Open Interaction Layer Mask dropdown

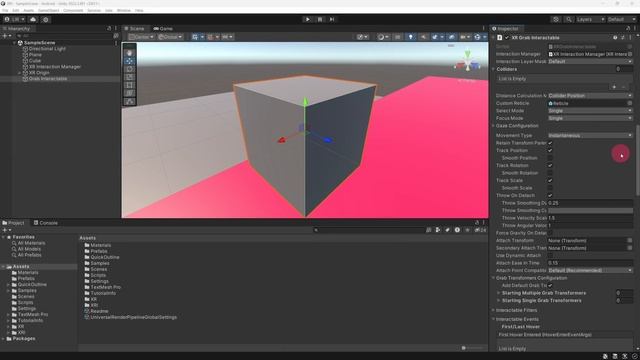590,61
